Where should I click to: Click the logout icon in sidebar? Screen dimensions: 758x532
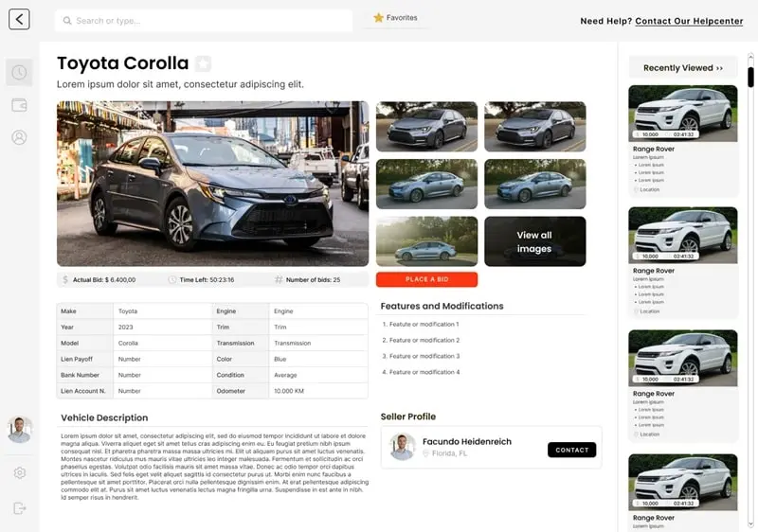pyautogui.click(x=19, y=508)
